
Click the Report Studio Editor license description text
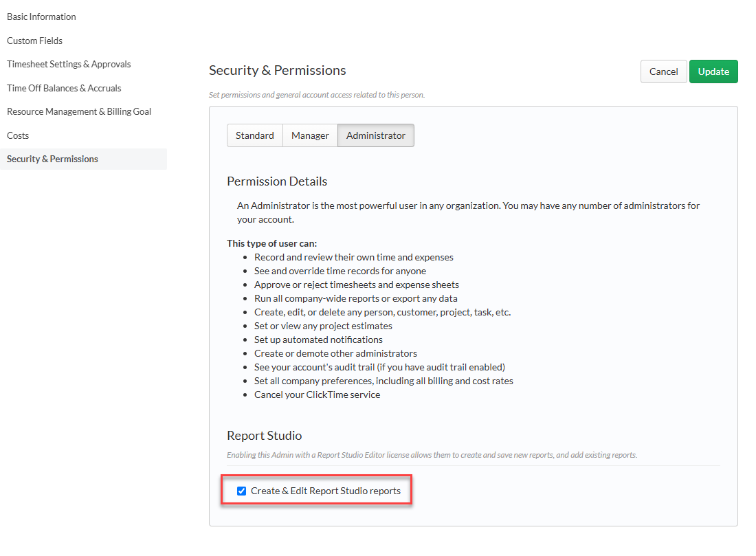tap(432, 455)
